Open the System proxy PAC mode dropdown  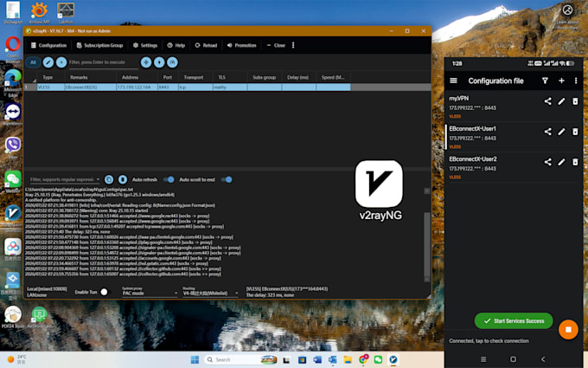tap(150, 292)
